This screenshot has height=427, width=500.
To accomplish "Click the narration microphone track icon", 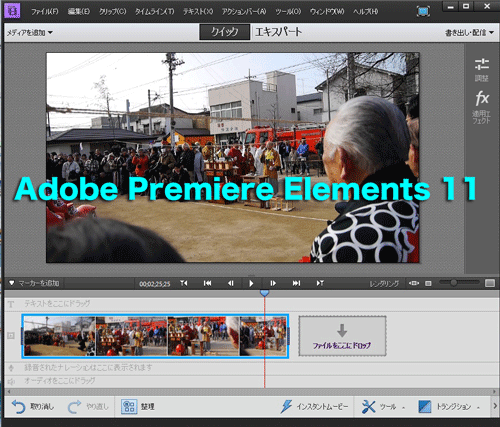I will point(11,368).
